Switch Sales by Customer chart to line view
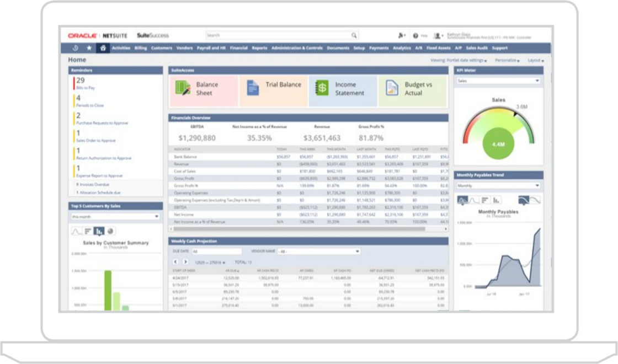 tap(76, 231)
